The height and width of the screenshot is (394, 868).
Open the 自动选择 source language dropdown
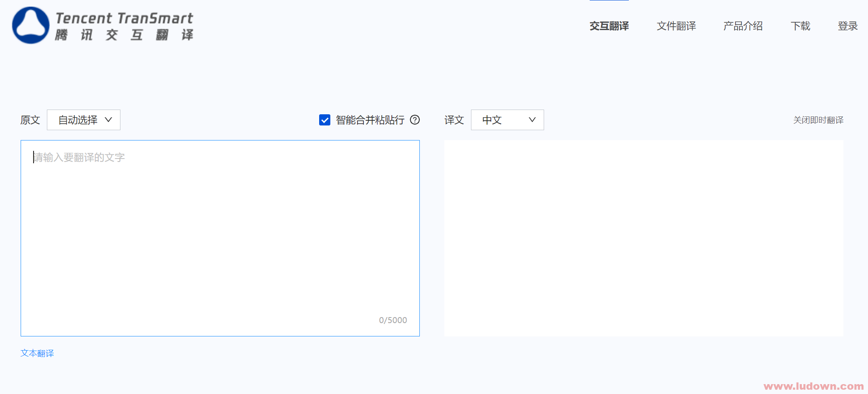point(83,120)
